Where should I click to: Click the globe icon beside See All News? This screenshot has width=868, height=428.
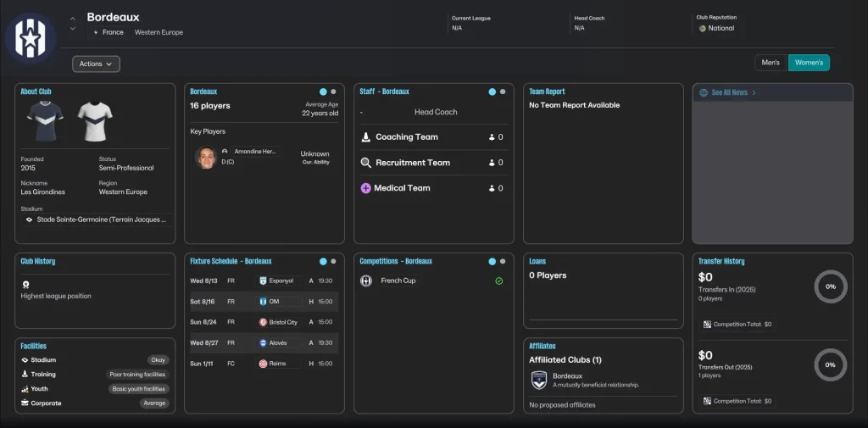click(x=704, y=92)
